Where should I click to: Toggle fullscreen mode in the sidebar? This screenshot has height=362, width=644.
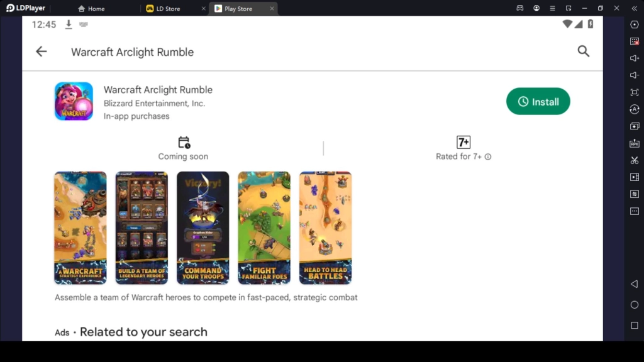(634, 92)
